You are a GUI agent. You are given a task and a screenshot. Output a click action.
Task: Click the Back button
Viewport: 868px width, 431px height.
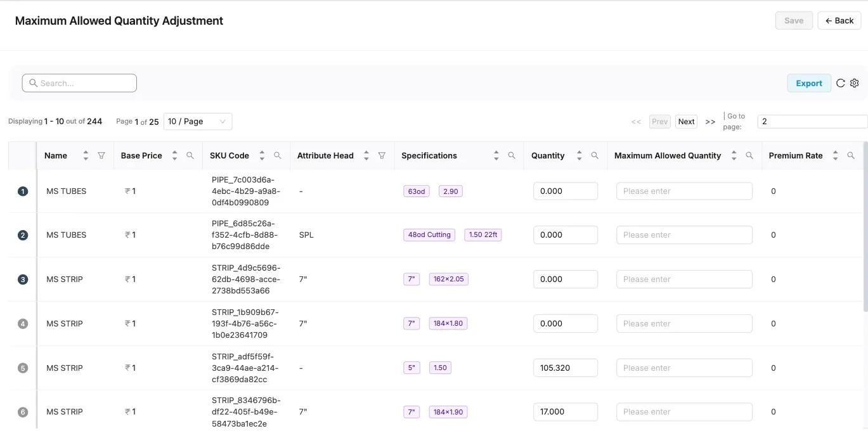click(839, 20)
